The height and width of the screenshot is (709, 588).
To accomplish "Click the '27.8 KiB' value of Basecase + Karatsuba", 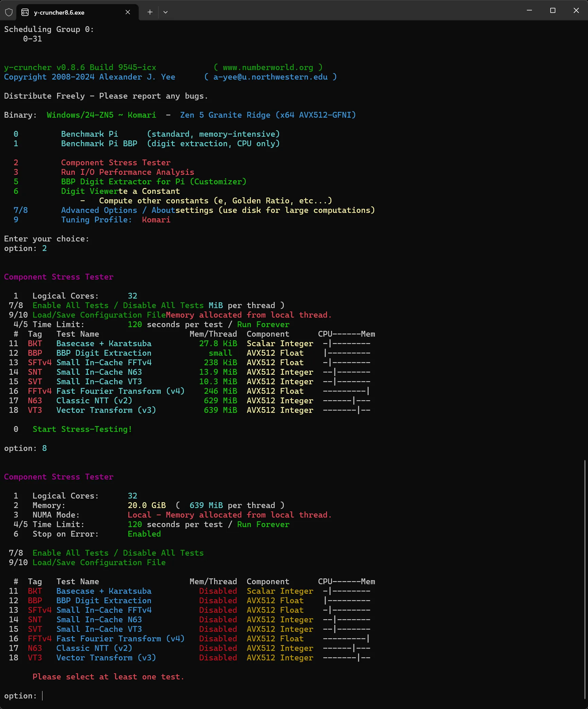I will coord(218,343).
